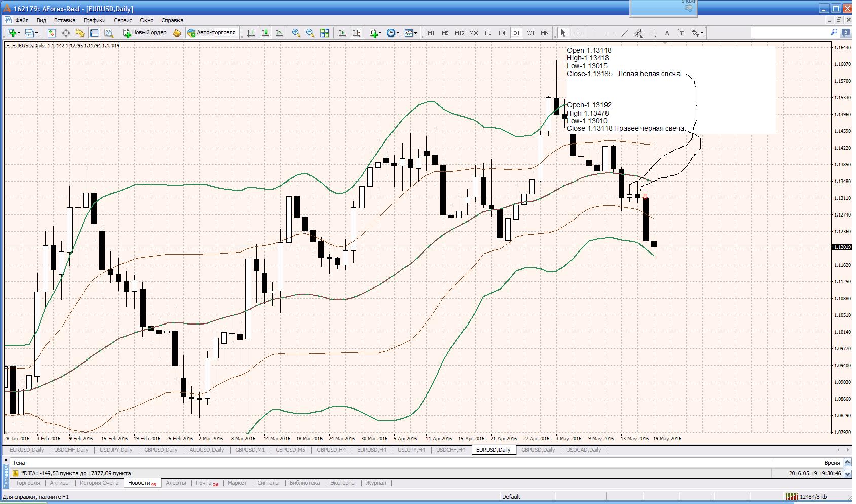
Task: Switch to GBPUSD,H4 chart tab
Action: pos(331,450)
